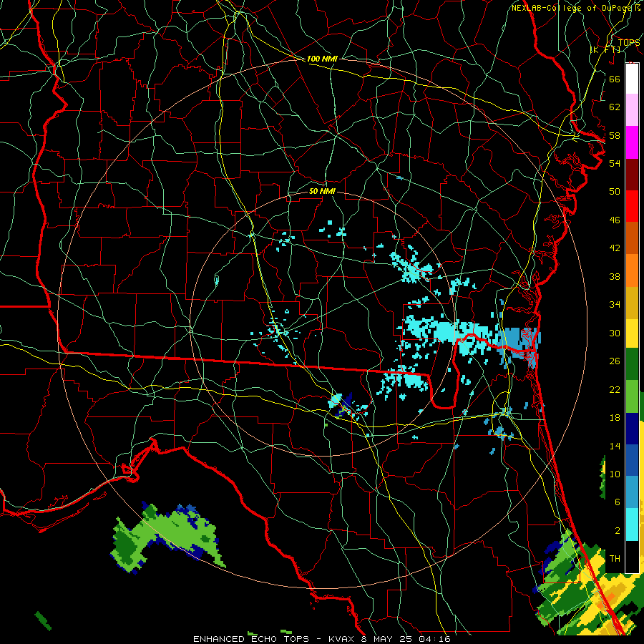
Task: Click the legend value "38"
Action: [x=615, y=276]
